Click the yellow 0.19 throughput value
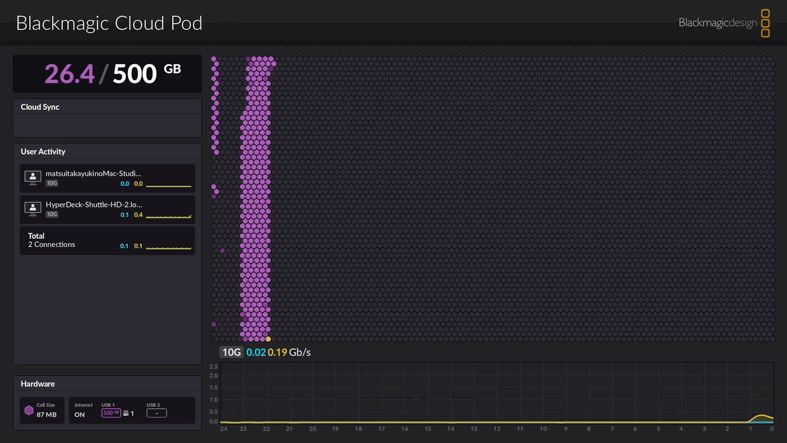787x443 pixels. point(277,352)
